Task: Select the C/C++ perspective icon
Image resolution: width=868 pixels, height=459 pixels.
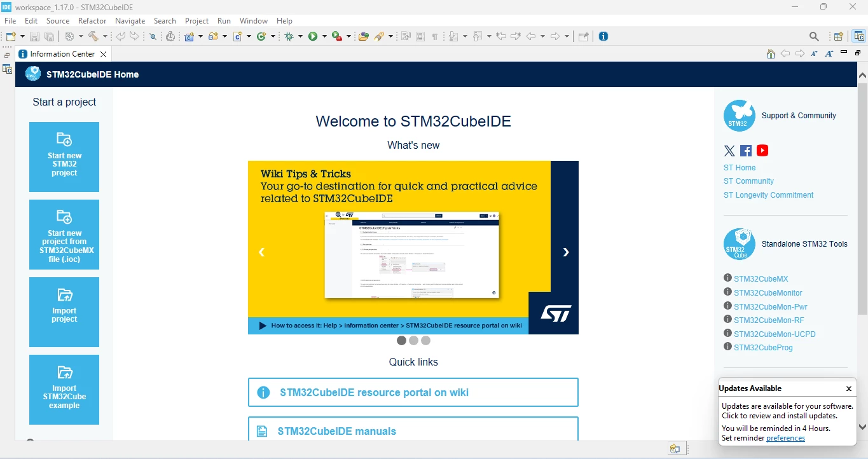Action: pos(859,36)
